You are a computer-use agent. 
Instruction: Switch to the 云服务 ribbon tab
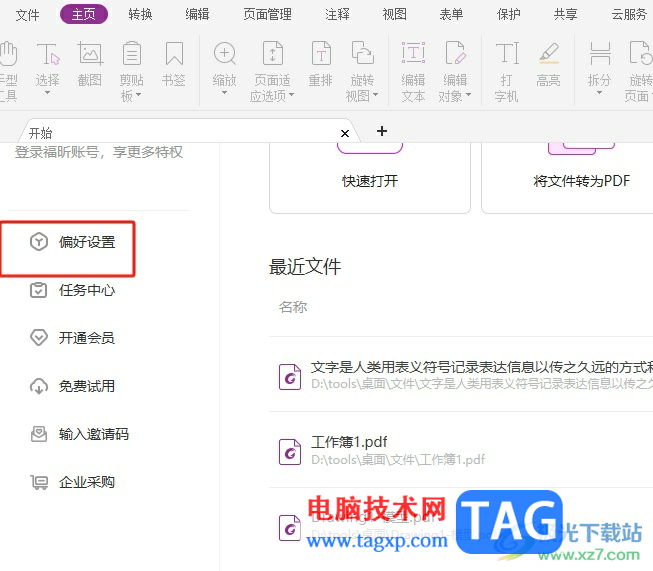click(x=629, y=15)
